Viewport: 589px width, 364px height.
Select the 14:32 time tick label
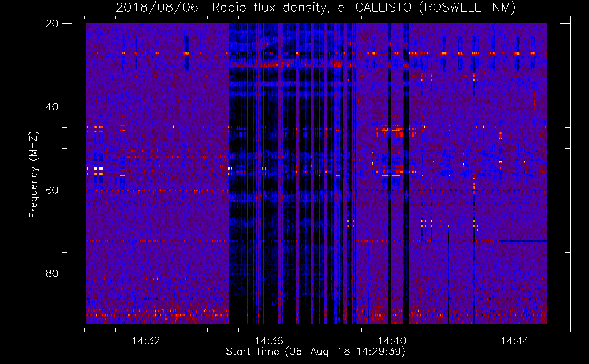[x=146, y=341]
